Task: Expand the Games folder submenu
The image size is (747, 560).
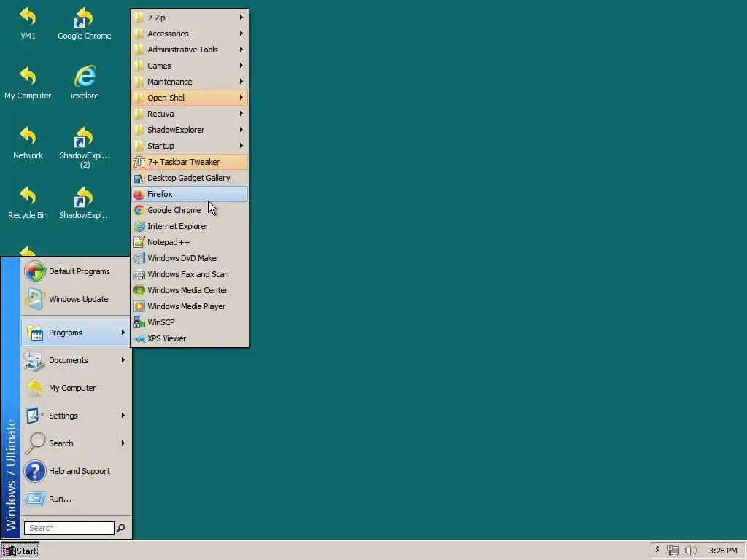Action: pyautogui.click(x=190, y=66)
